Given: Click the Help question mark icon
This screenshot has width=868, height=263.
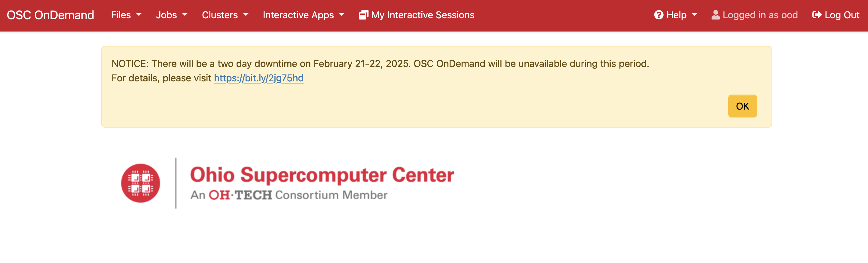Looking at the screenshot, I should 659,15.
